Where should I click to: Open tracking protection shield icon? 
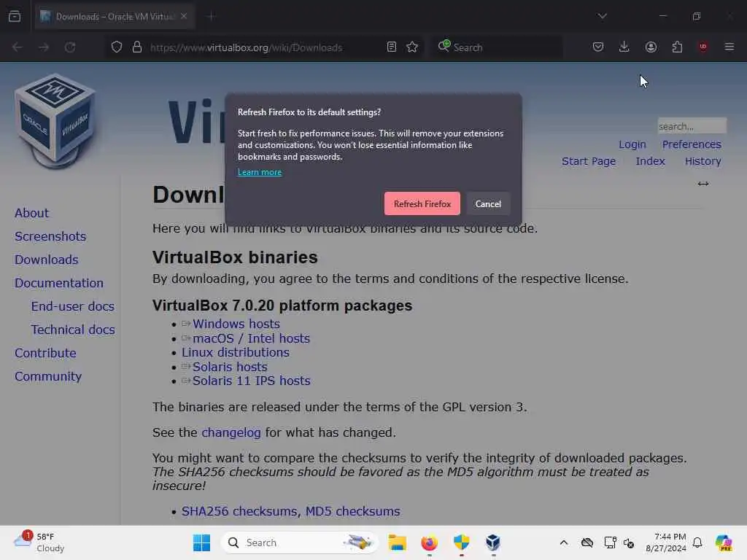(117, 47)
